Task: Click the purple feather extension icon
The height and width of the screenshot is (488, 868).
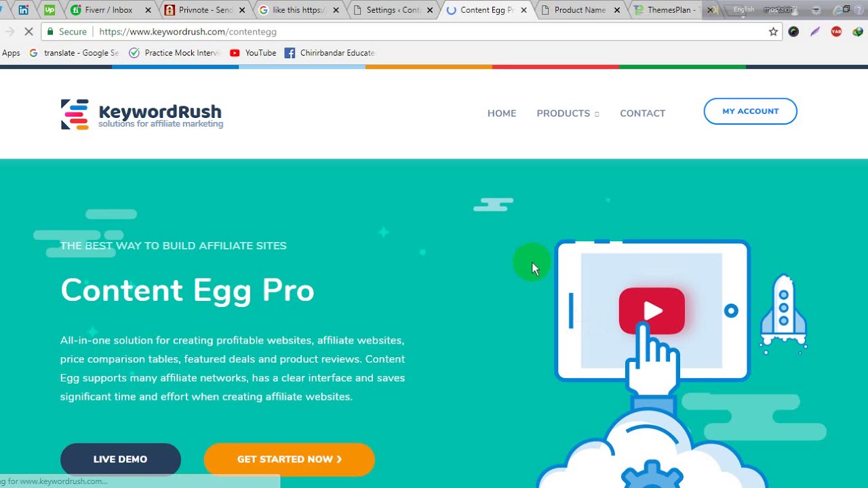Action: pos(815,32)
